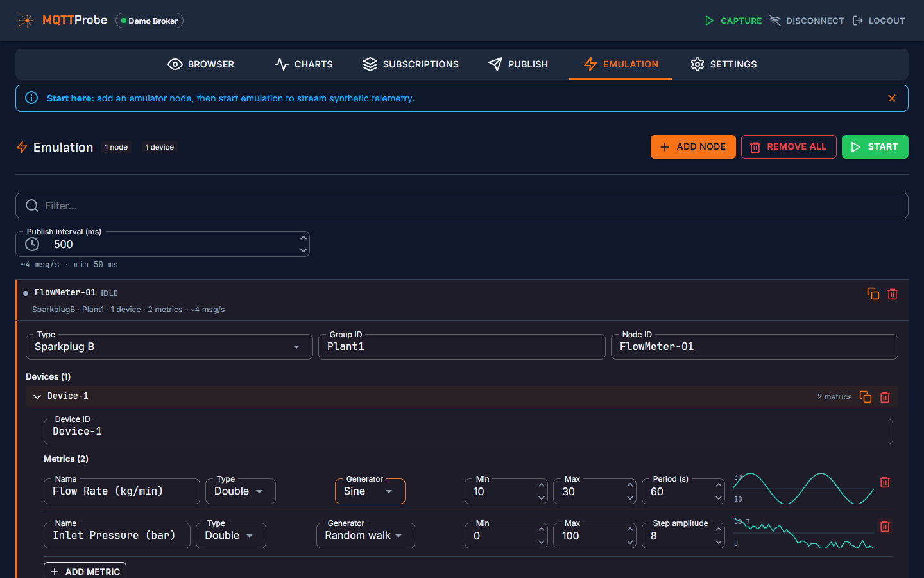Duplicate Device-1 copy icon

[x=866, y=397]
